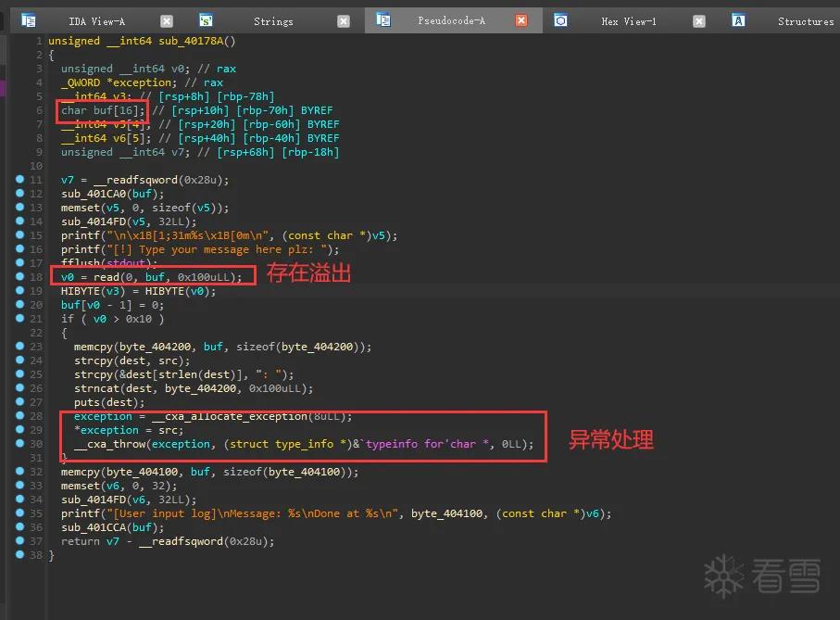Switch to the Hex View-1 tab
Image resolution: width=840 pixels, height=620 pixels.
tap(629, 21)
